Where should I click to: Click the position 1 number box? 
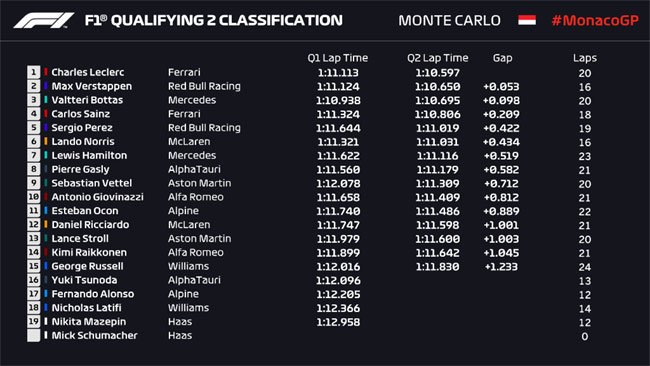point(34,72)
